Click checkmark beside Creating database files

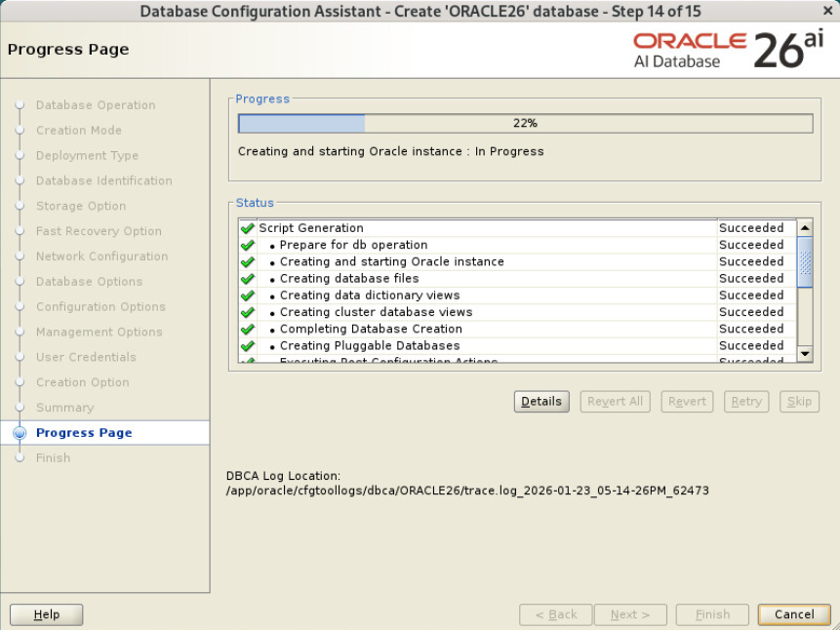(247, 279)
